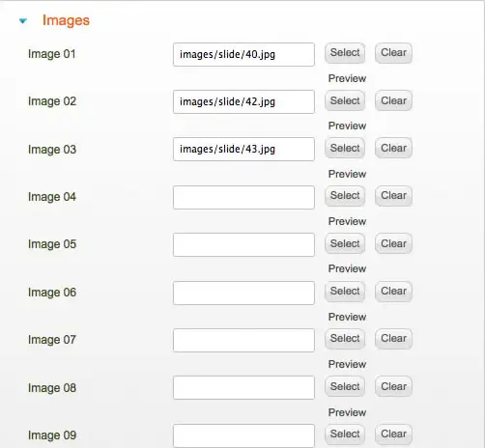Click Select button for Image 02
The width and height of the screenshot is (485, 448).
(345, 100)
